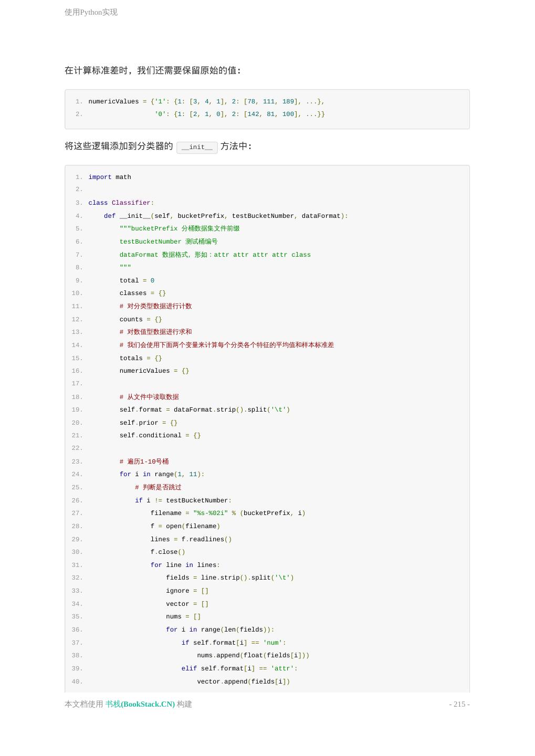
Task: Click the docstring line testBucketNumber 测试桶编号
Action: 169,241
